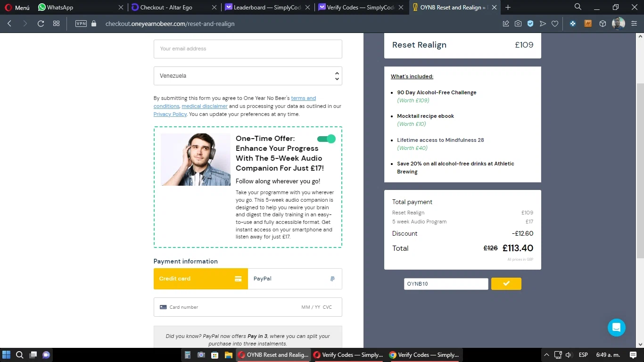This screenshot has height=362, width=644.
Task: Open the Microsoft Store taskbar icon
Action: click(x=215, y=355)
